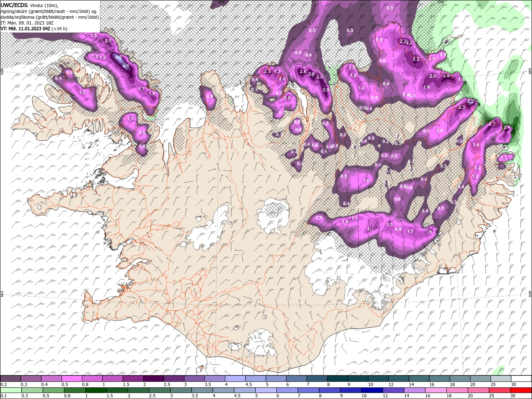Click the '0.2' label on upper scale
This screenshot has width=532, height=399.
coord(3,384)
